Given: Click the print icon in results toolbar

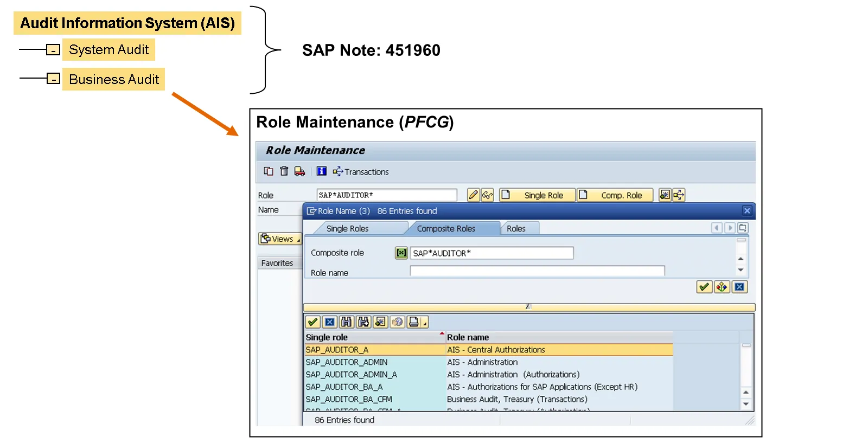Looking at the screenshot, I should tap(414, 322).
